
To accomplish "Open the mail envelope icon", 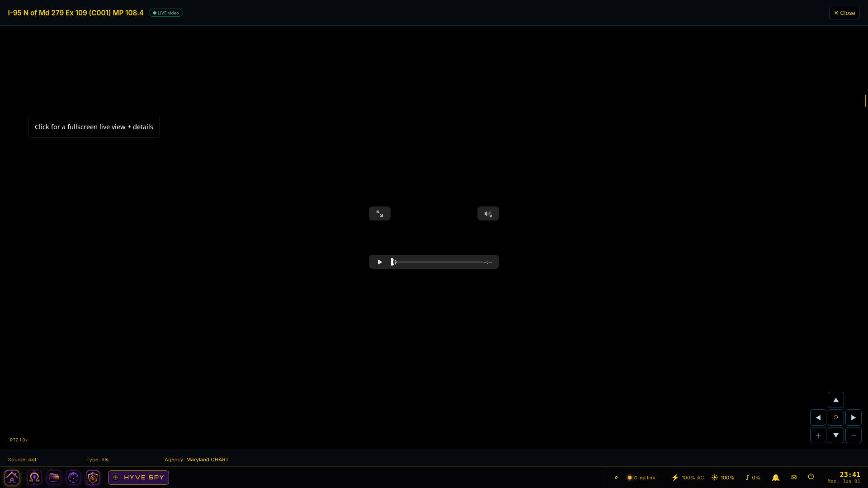I will tap(794, 478).
